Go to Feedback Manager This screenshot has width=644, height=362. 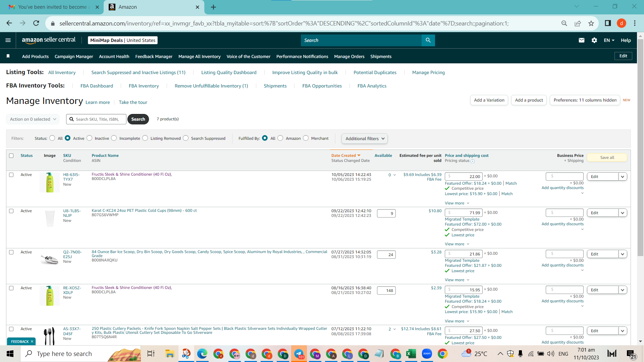(154, 56)
